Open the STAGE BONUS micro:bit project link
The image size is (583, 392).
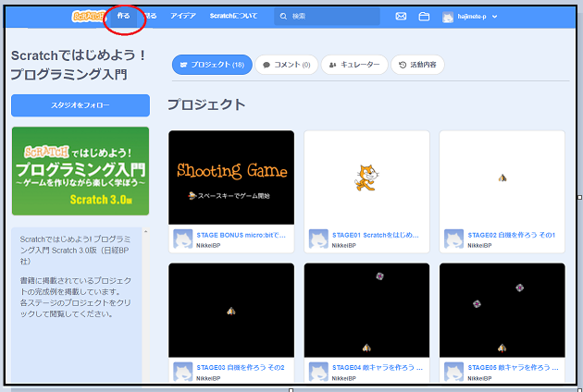pos(241,235)
